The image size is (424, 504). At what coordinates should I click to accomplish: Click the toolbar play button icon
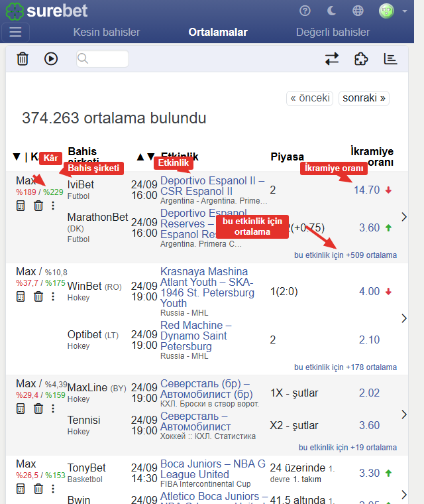[x=51, y=59]
